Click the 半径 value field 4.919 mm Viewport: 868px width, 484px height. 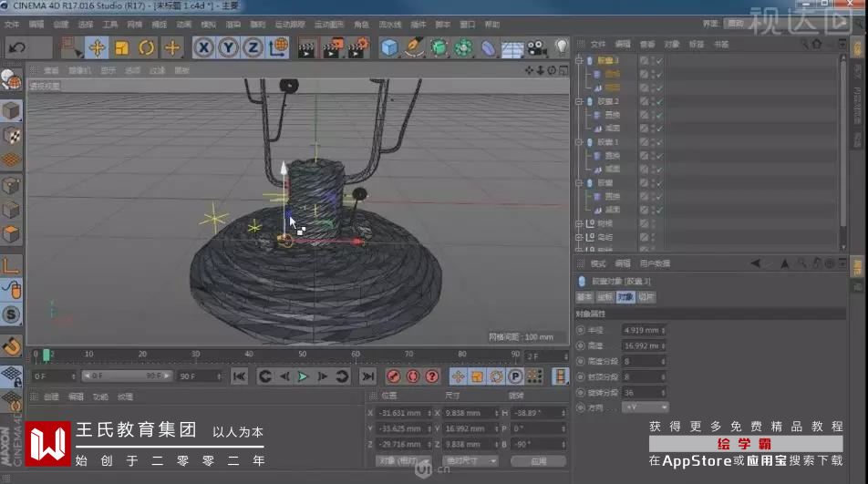point(644,330)
